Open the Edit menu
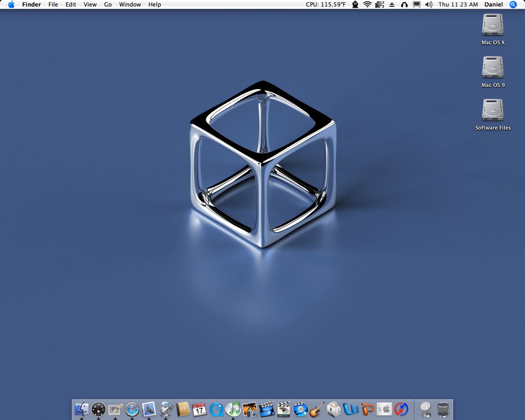 pos(71,5)
